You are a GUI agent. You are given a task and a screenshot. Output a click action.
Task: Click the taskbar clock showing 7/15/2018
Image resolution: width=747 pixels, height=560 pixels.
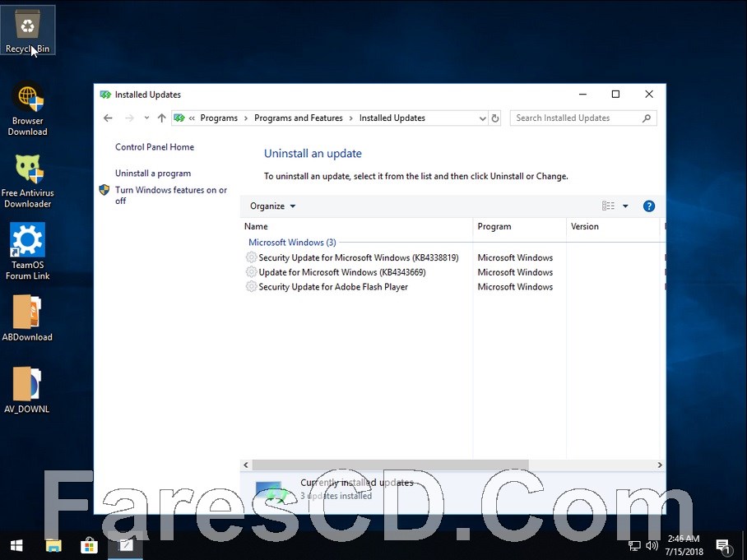pyautogui.click(x=684, y=546)
